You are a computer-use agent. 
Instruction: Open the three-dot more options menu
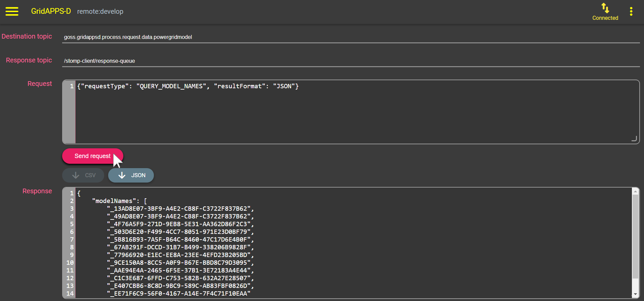tap(631, 11)
